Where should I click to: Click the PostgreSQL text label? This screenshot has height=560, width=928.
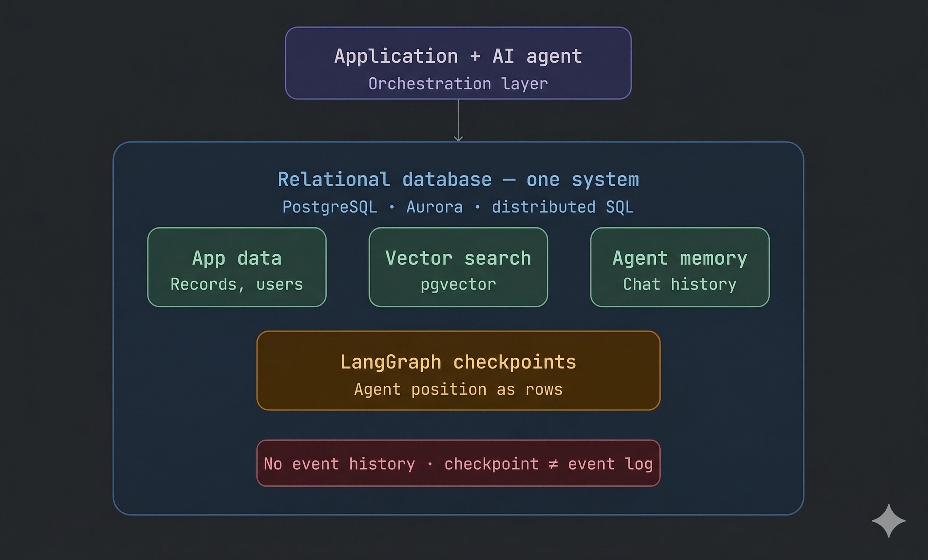[330, 207]
